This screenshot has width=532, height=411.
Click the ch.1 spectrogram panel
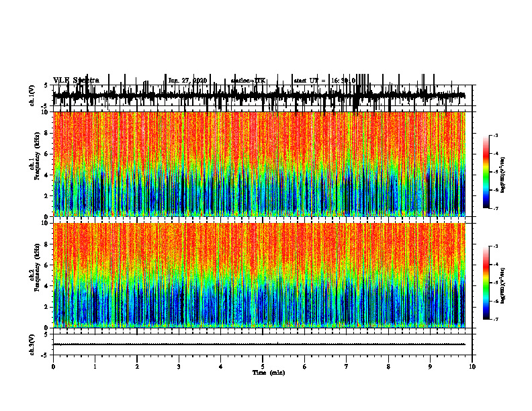259,164
